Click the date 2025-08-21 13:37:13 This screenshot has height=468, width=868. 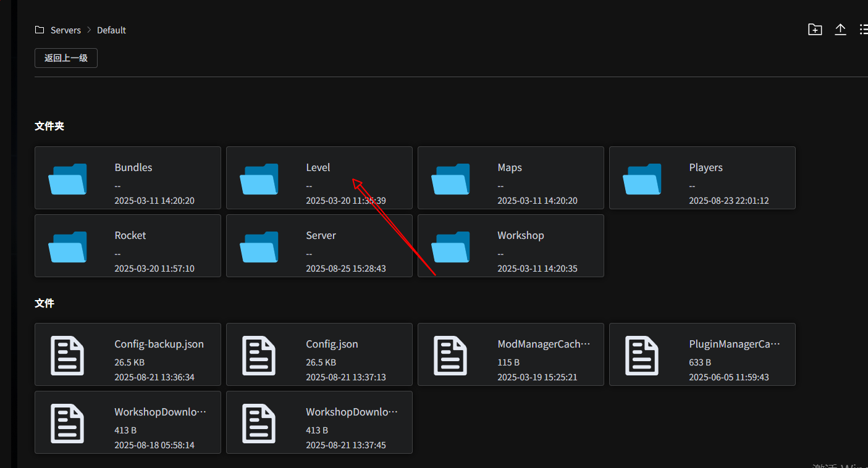(346, 377)
